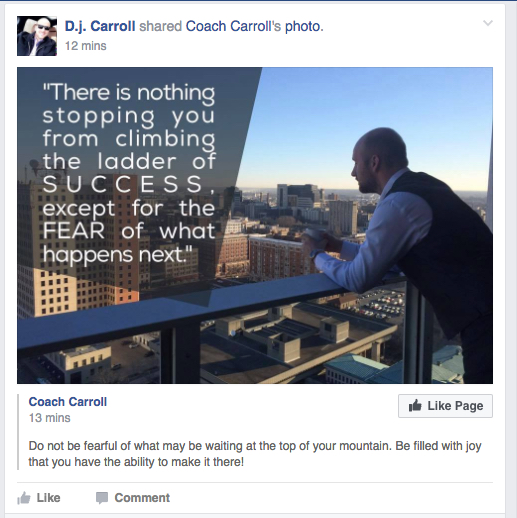The height and width of the screenshot is (518, 517).
Task: Click the thumbs-up icon beside Like
Action: click(24, 498)
